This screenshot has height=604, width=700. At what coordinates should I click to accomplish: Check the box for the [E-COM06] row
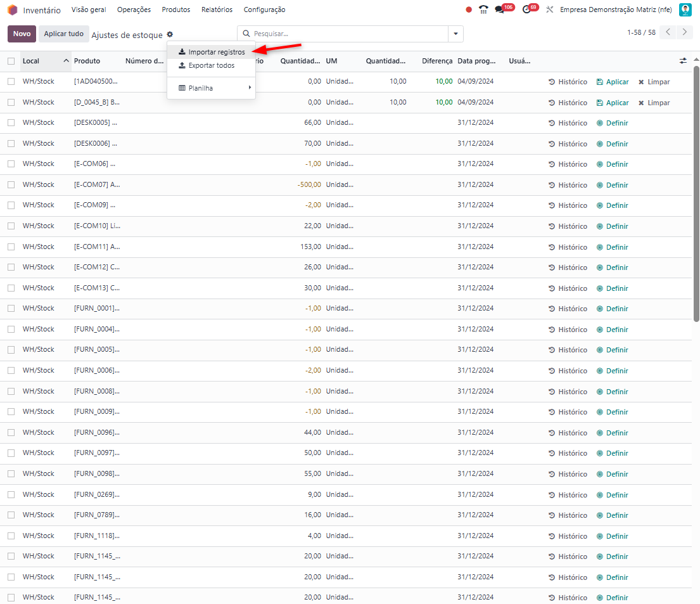(x=11, y=164)
